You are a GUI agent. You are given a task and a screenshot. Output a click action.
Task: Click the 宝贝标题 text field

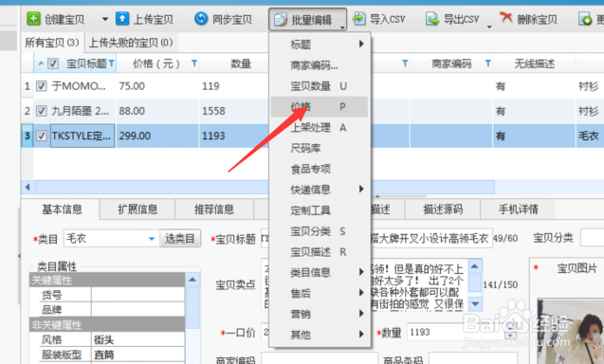tap(376, 239)
